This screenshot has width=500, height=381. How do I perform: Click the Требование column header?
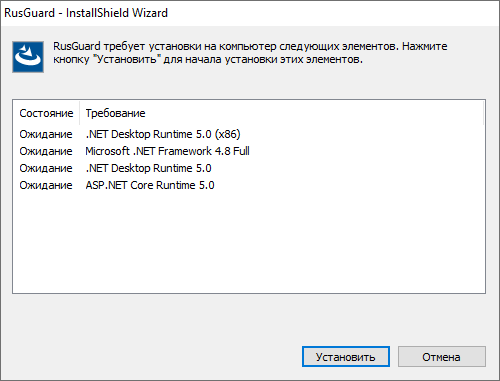coord(115,113)
